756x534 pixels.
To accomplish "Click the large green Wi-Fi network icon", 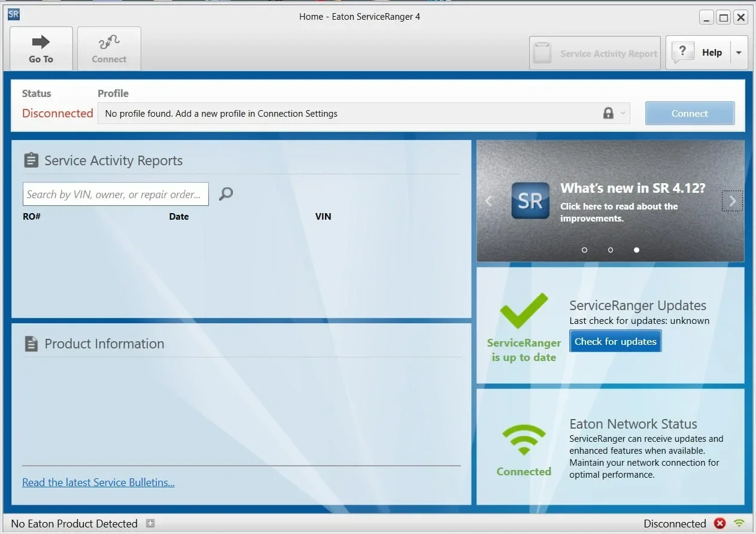I will click(524, 441).
